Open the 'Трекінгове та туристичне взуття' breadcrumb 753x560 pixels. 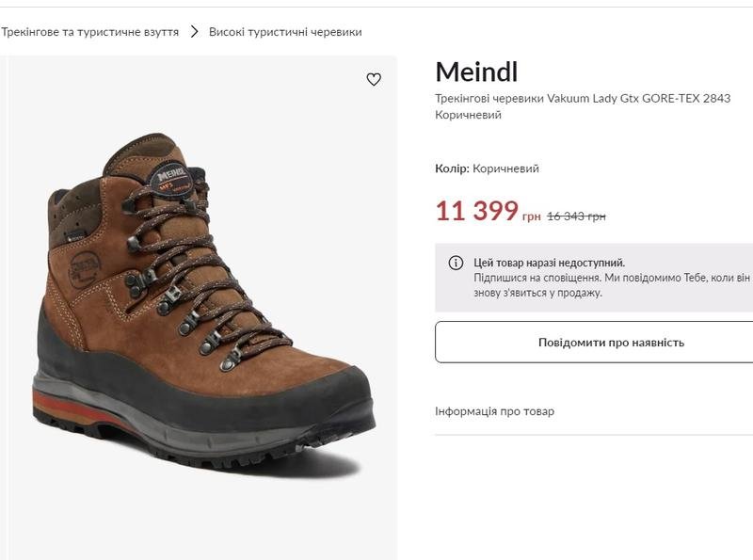(x=89, y=31)
